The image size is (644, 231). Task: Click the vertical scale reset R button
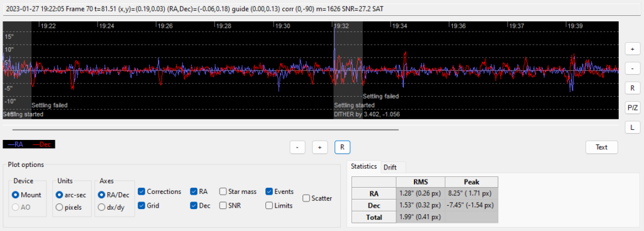[632, 88]
